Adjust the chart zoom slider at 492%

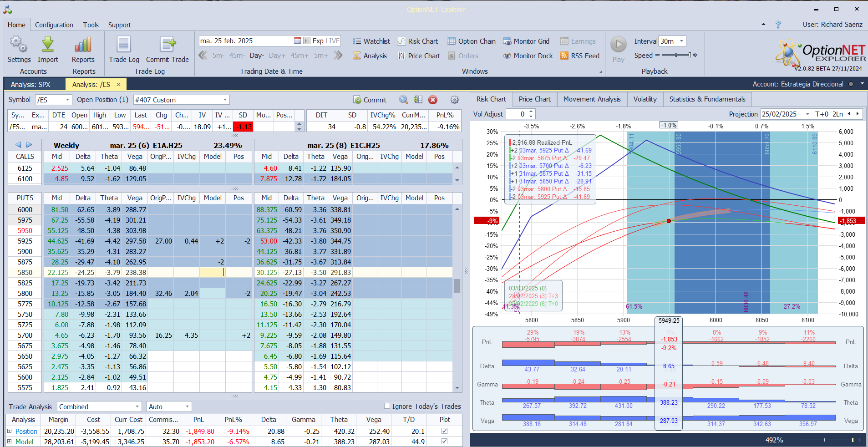point(824,440)
